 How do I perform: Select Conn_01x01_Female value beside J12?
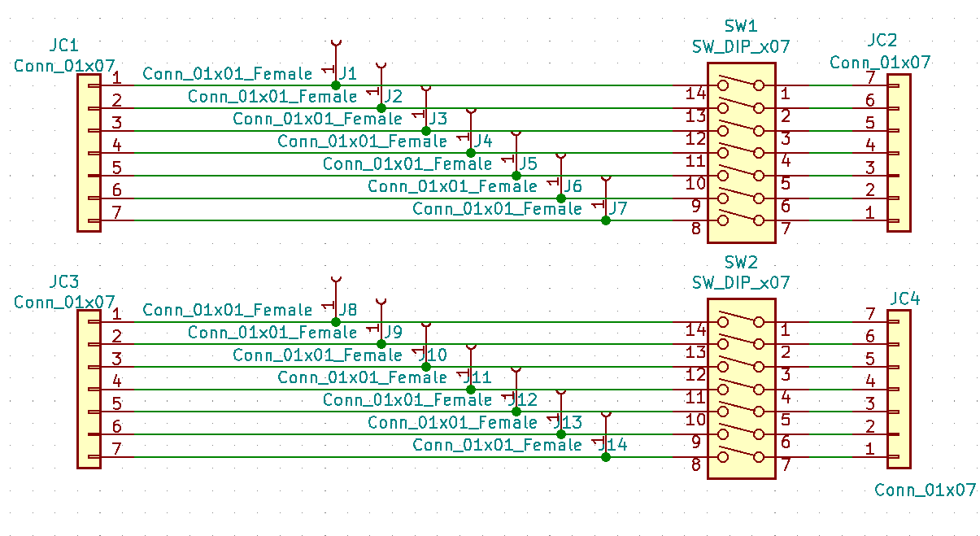(407, 399)
